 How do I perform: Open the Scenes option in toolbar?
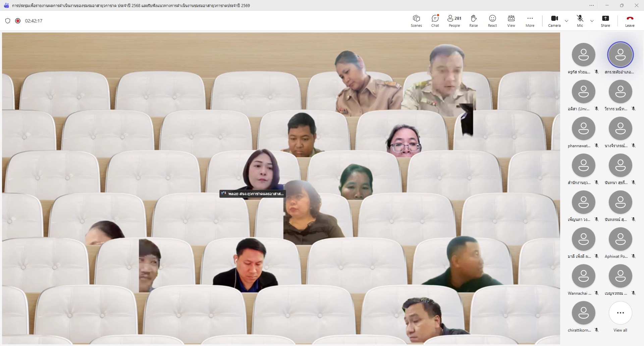416,21
